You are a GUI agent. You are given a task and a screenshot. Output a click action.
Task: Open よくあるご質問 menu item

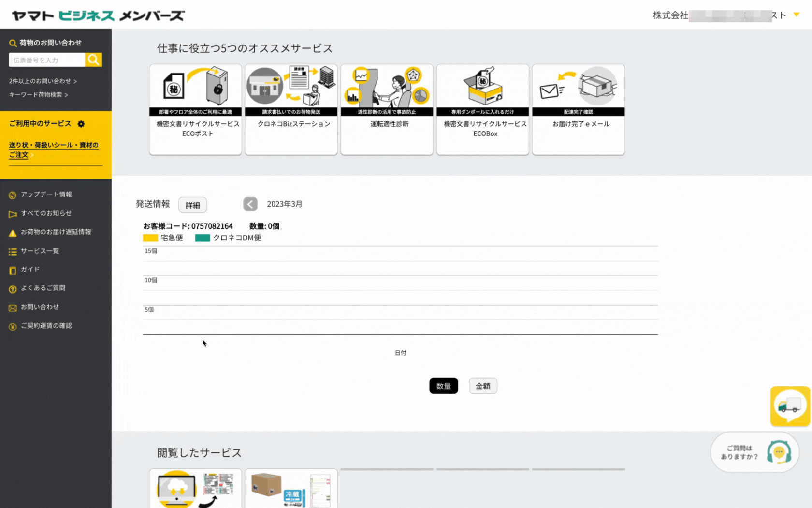click(x=43, y=288)
